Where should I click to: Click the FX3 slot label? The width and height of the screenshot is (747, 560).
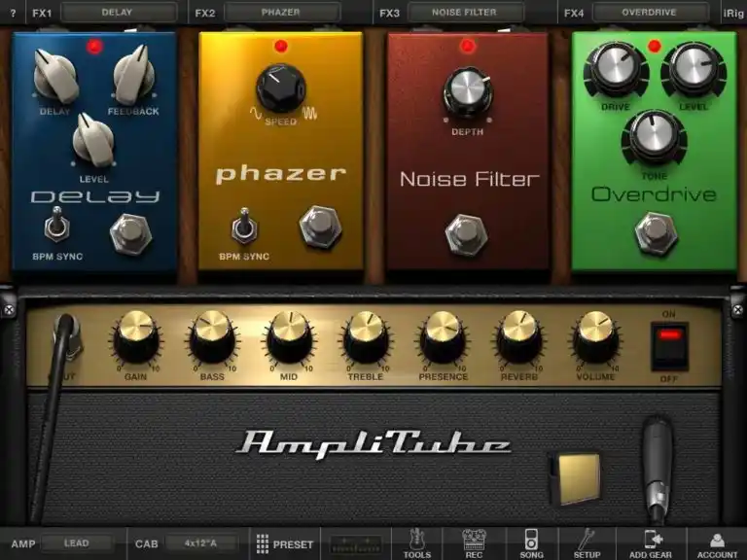pos(389,14)
